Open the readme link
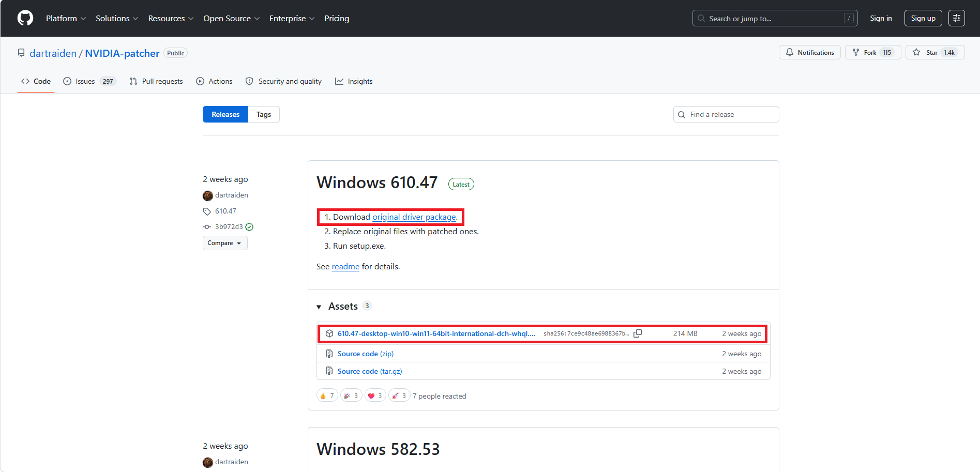The width and height of the screenshot is (980, 472). point(345,267)
